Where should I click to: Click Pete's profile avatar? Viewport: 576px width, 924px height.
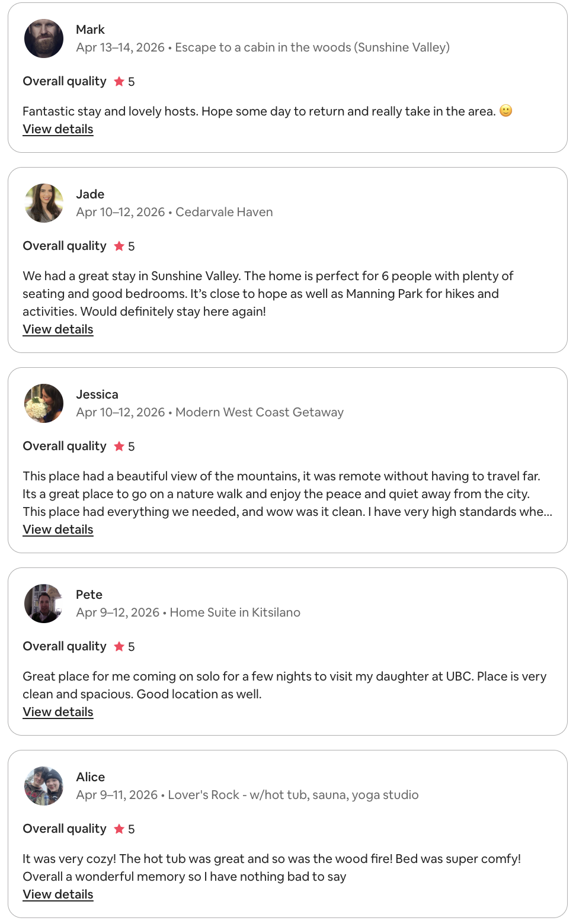pyautogui.click(x=44, y=604)
